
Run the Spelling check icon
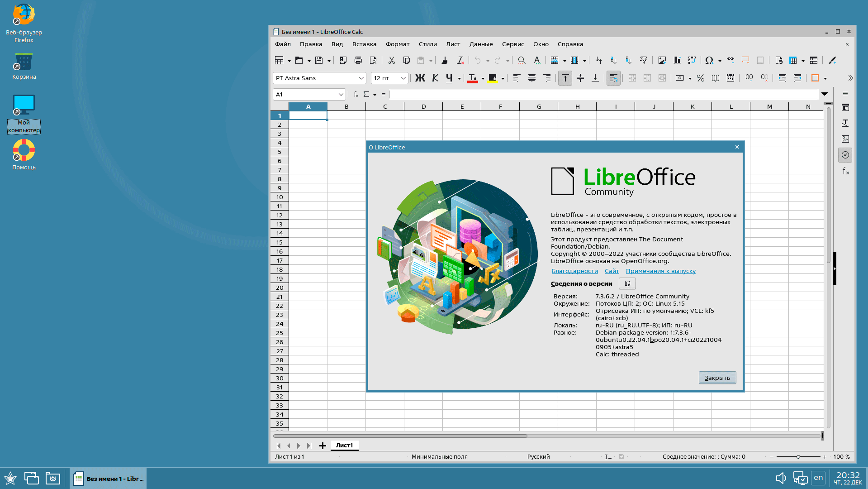537,60
